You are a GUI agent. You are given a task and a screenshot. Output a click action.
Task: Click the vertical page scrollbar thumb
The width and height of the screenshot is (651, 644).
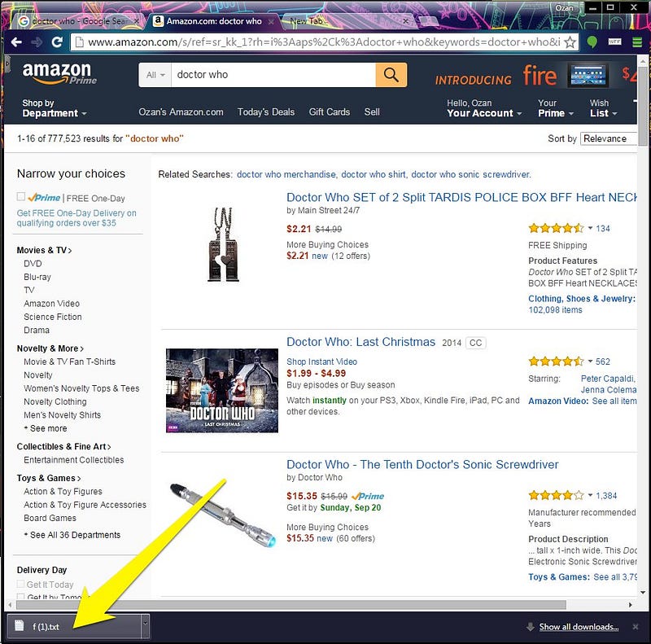(643, 105)
